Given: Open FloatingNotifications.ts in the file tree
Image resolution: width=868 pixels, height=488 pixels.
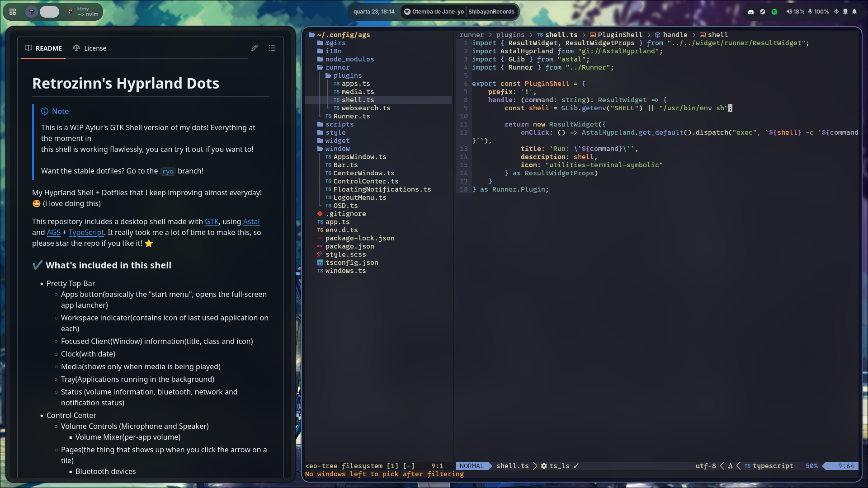Looking at the screenshot, I should coord(378,189).
